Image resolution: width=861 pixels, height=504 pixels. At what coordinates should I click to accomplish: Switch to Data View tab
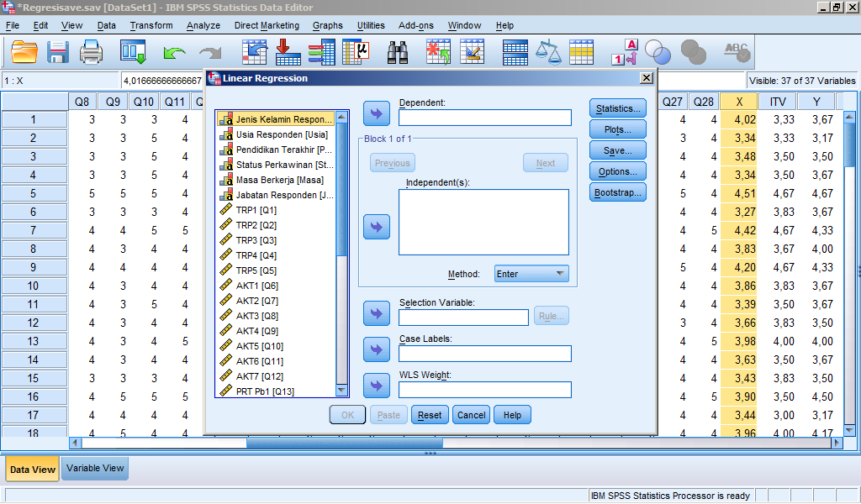(x=33, y=470)
